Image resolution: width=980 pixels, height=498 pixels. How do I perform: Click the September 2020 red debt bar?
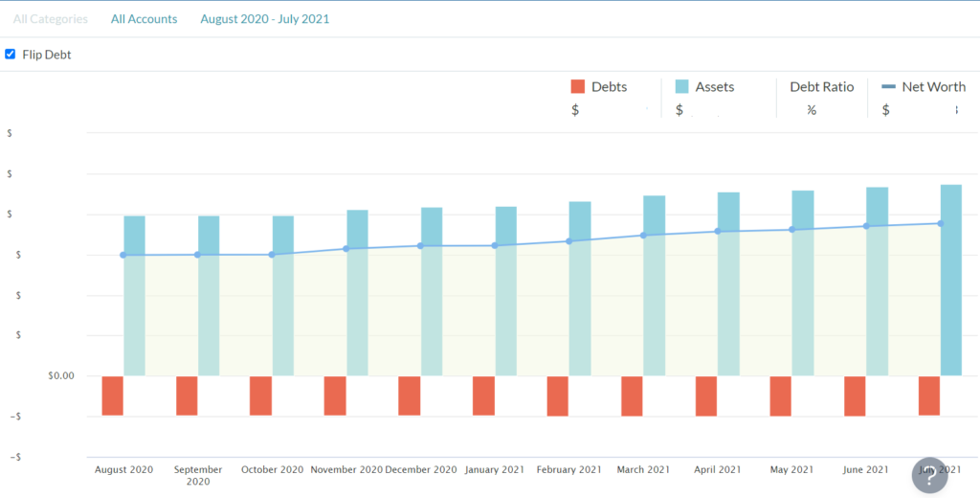click(187, 396)
